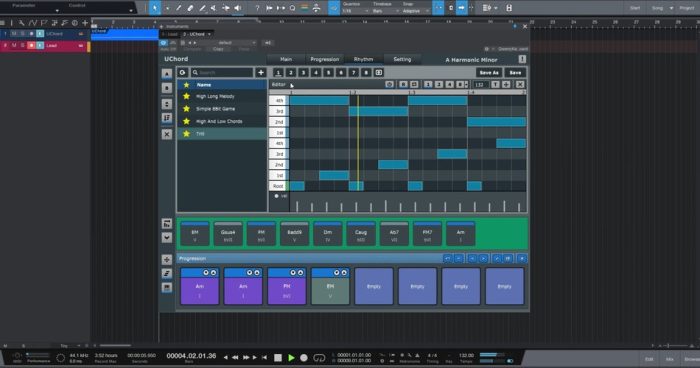Add a new rhythm with the plus button

pyautogui.click(x=261, y=72)
